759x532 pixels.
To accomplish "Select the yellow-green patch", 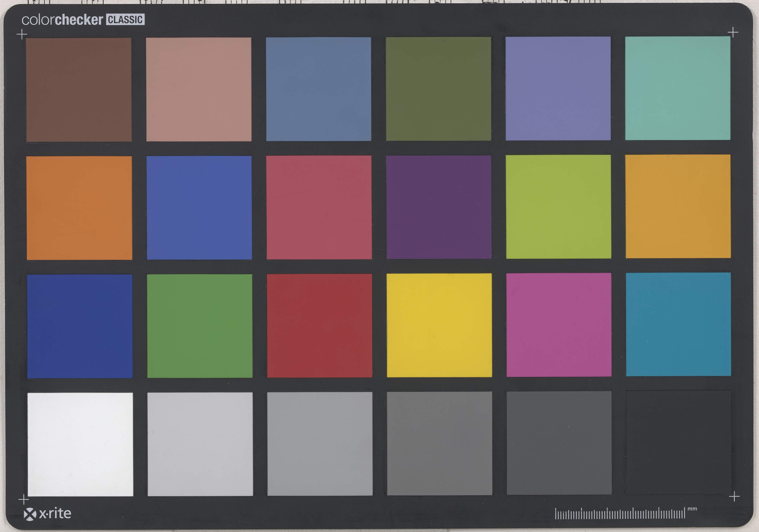I will [x=558, y=207].
